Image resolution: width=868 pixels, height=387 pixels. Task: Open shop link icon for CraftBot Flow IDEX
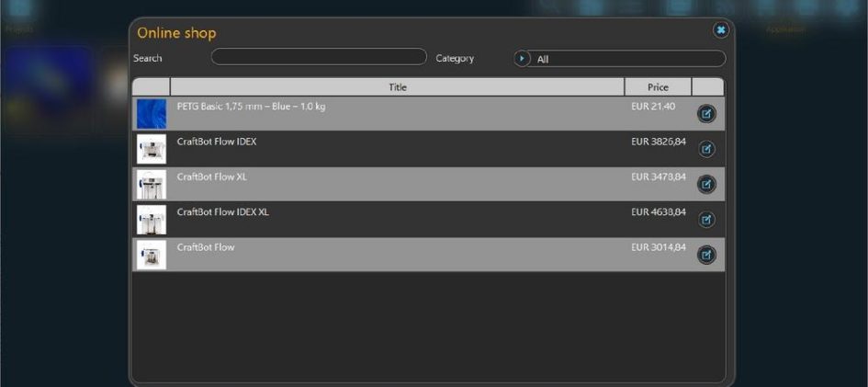706,149
